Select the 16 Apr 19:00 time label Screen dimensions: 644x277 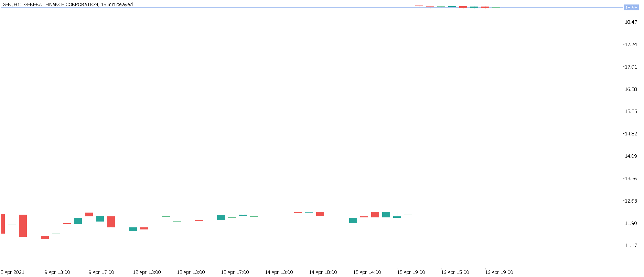(499, 272)
